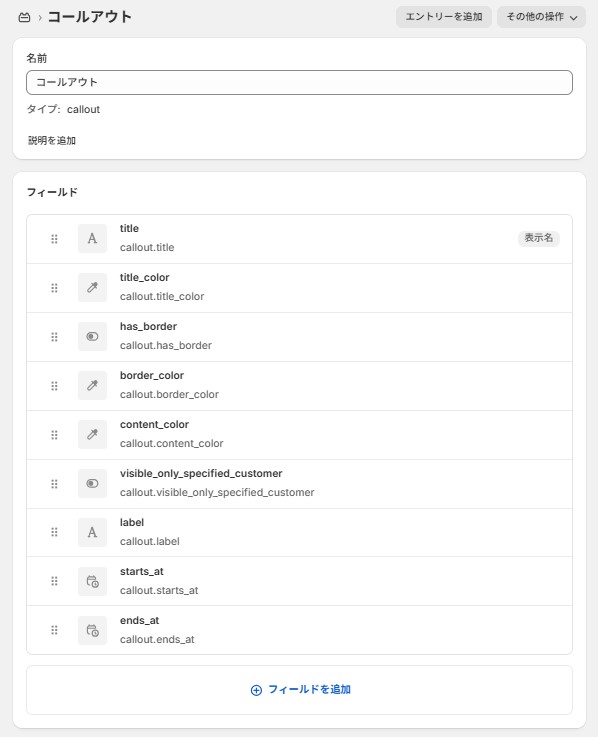
Task: Click the date-time icon for starts_at field
Action: 92,581
